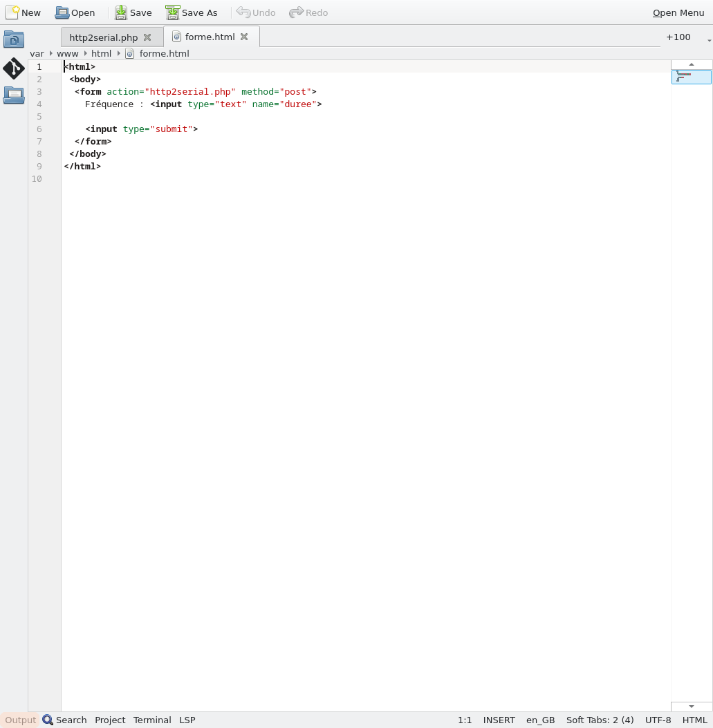Click the "duree" name attribute value
Image resolution: width=713 pixels, height=728 pixels.
tap(297, 104)
